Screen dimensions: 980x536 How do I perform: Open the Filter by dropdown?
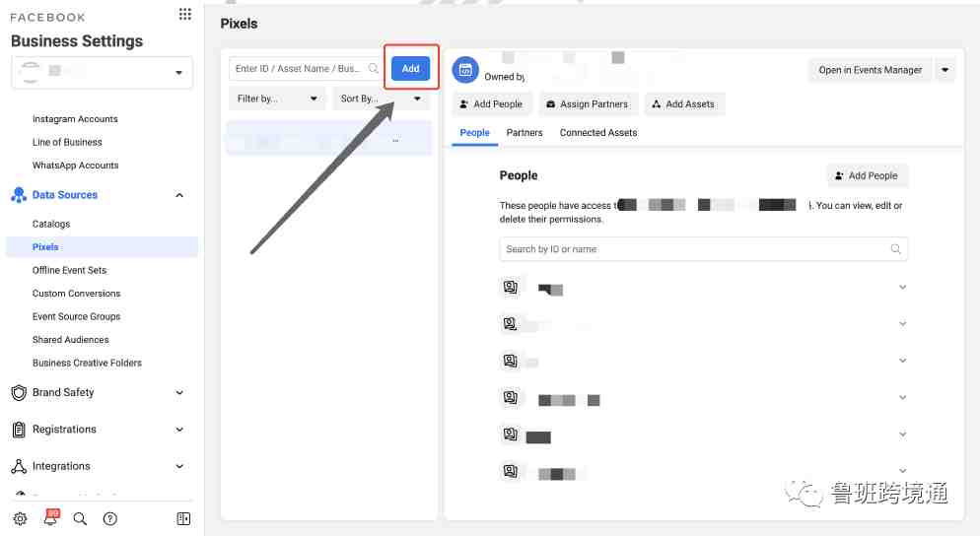pyautogui.click(x=277, y=99)
